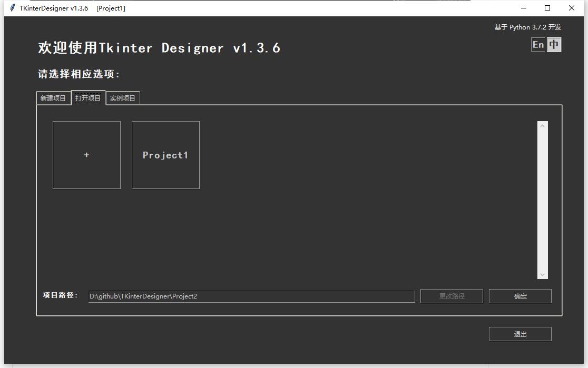
Task: Click the [Project1] label in title bar
Action: [111, 8]
